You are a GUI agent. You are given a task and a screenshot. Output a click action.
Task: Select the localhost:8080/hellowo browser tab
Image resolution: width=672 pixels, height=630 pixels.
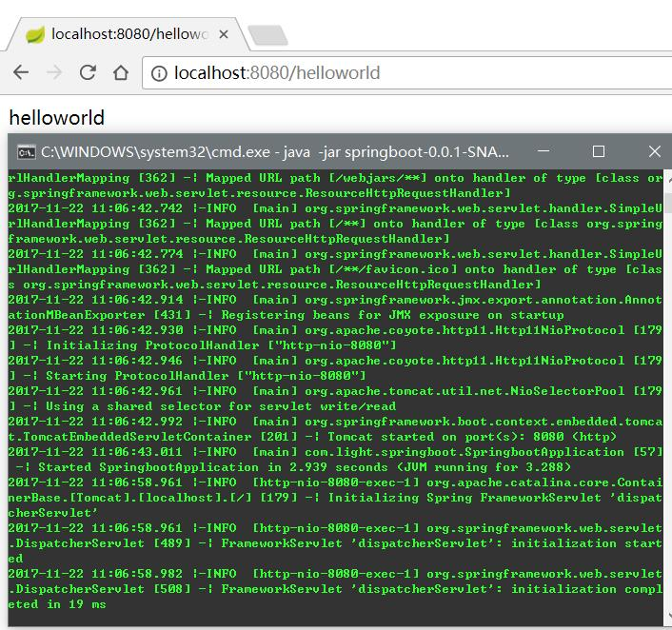127,34
